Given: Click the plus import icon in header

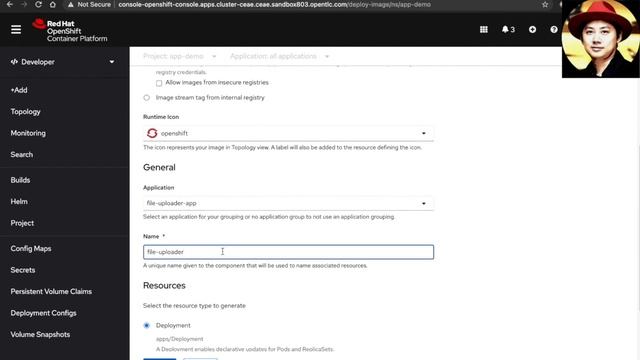Looking at the screenshot, I should [532, 29].
